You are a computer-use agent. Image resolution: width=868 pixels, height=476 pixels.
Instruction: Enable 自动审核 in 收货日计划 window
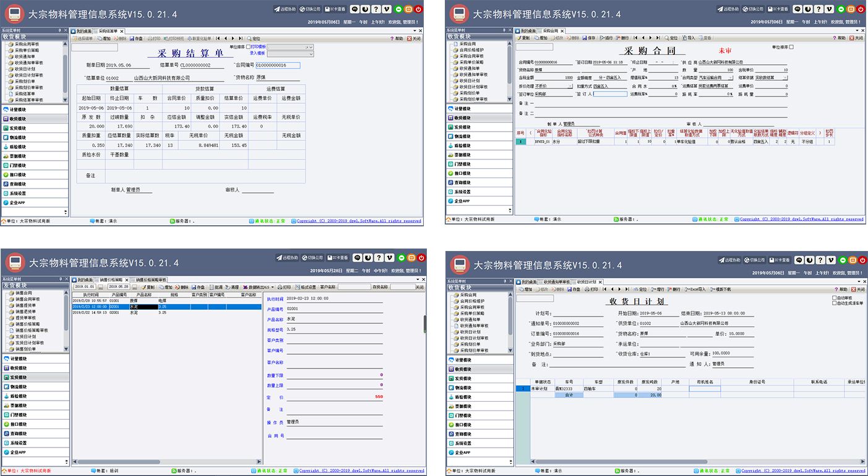click(x=834, y=298)
